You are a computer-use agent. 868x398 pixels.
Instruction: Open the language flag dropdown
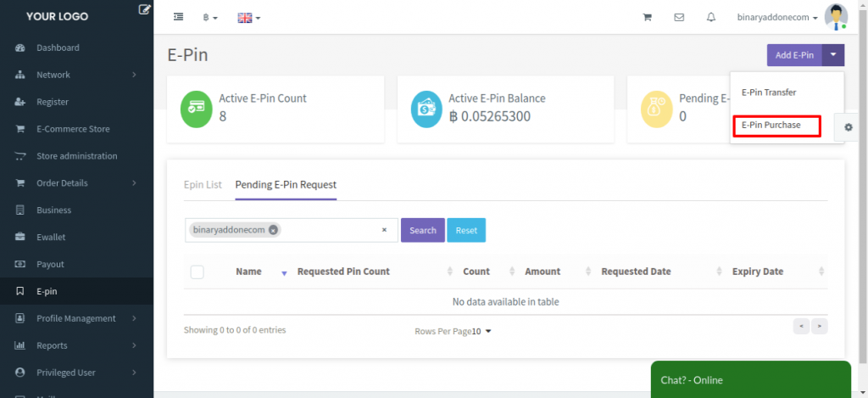[249, 18]
